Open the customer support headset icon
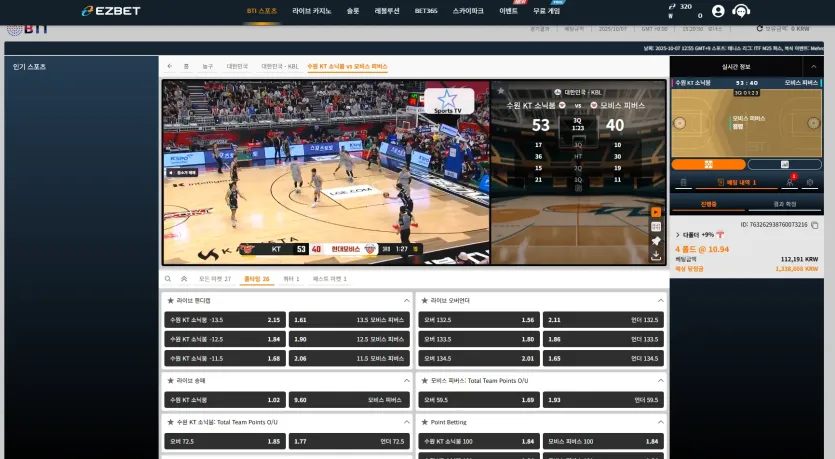 [741, 11]
